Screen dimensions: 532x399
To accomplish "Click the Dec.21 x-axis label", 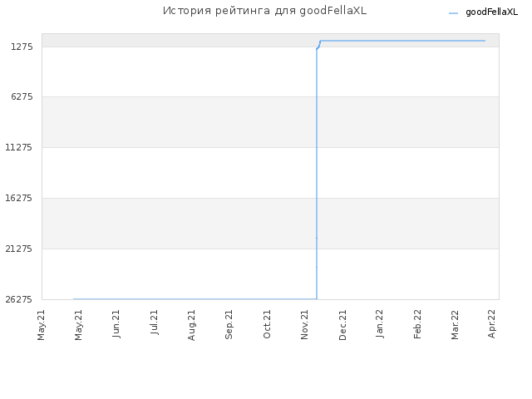I will click(x=342, y=325).
